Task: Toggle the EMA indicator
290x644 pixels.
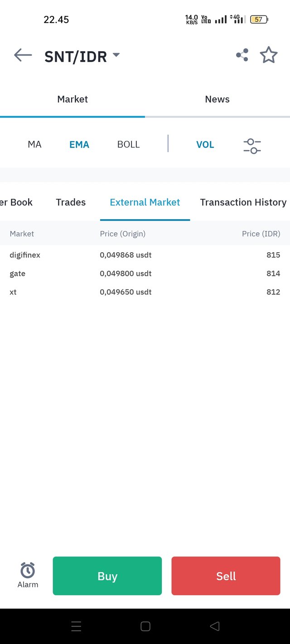Action: point(79,144)
